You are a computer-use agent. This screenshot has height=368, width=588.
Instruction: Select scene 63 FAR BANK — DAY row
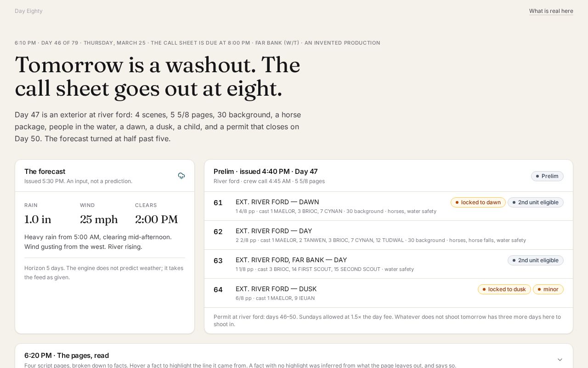click(389, 264)
